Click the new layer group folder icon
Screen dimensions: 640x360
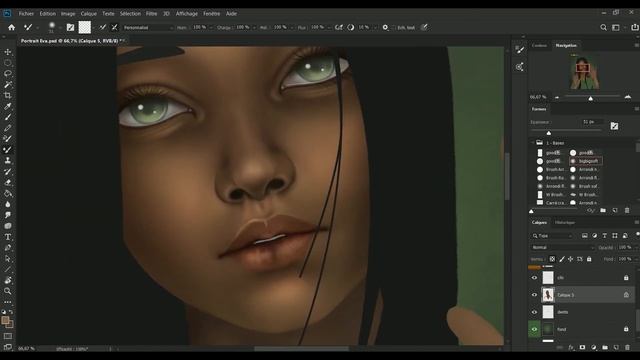pos(605,347)
